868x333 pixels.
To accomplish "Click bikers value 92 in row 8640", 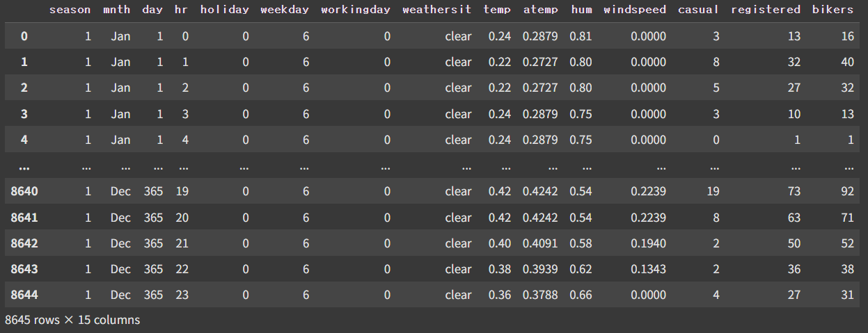I will coord(847,191).
